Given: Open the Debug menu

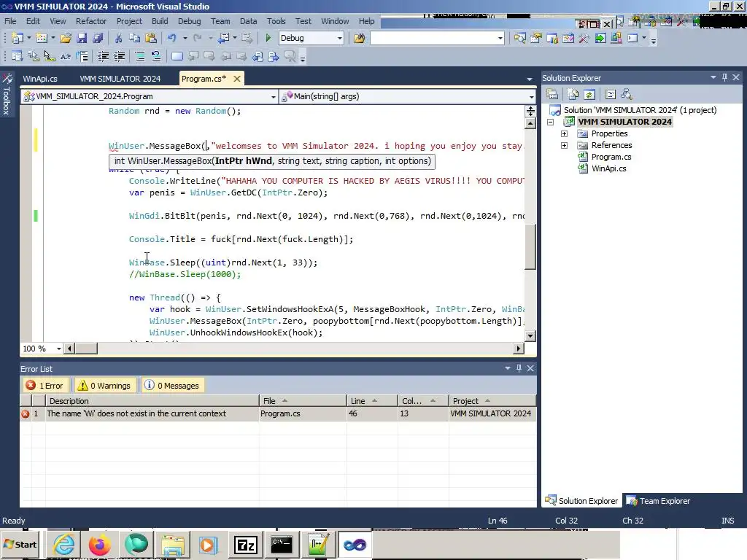Looking at the screenshot, I should tap(189, 21).
